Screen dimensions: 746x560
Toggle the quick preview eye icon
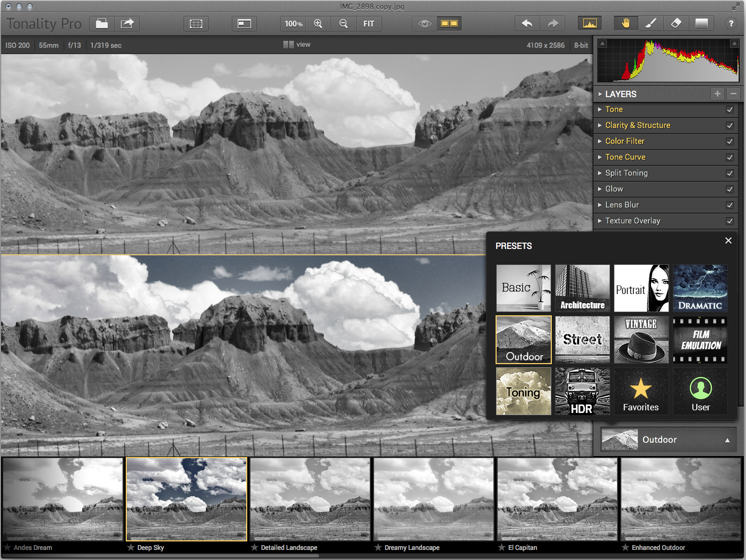(x=424, y=23)
